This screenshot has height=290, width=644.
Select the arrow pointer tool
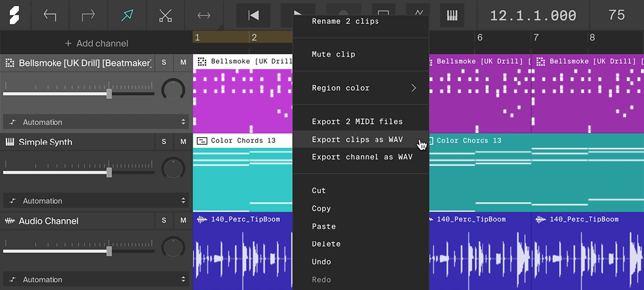[x=127, y=16]
